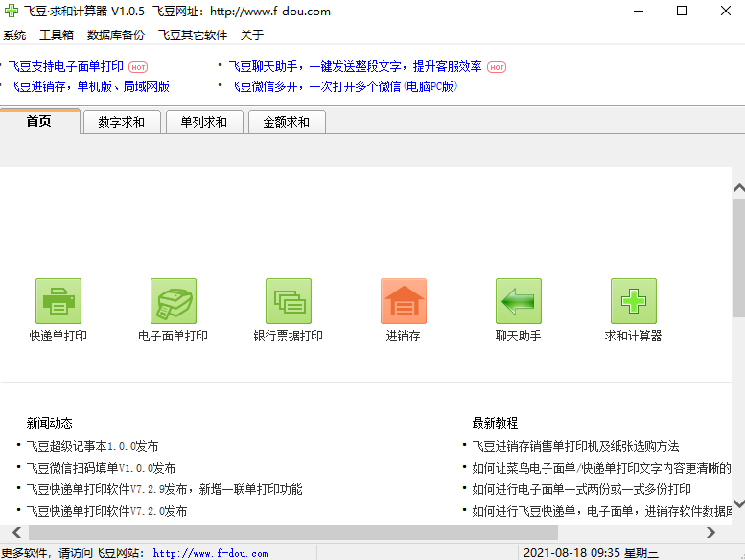Screen dimensions: 745x560
Task: Switch to the 数字求和 tab
Action: pos(122,123)
